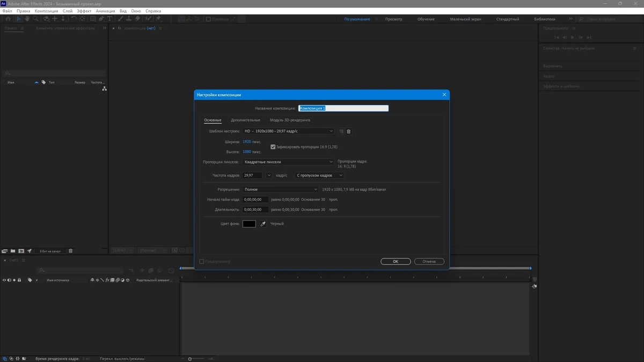Open the Разрешение dropdown set to Полное
Screen dimensions: 644x362
click(x=281, y=189)
